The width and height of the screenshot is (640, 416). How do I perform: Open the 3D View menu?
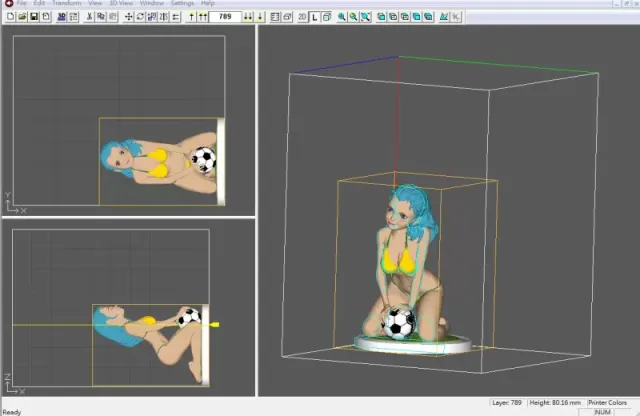click(121, 3)
